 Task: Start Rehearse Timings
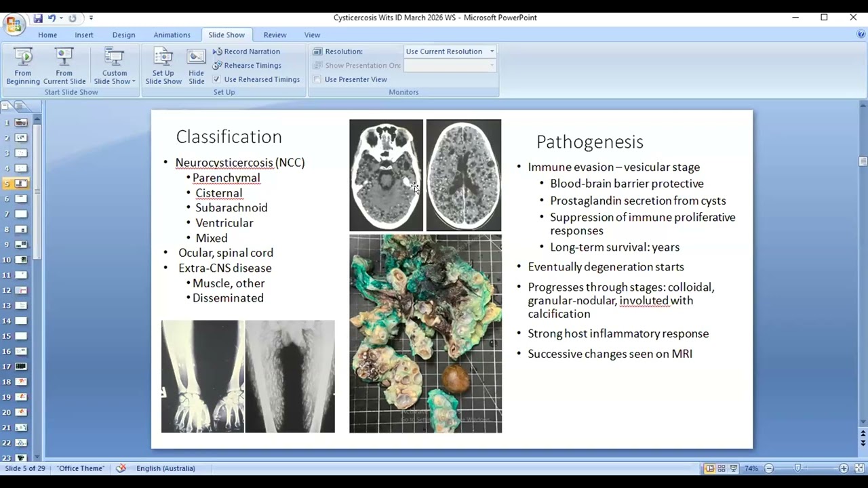click(247, 65)
